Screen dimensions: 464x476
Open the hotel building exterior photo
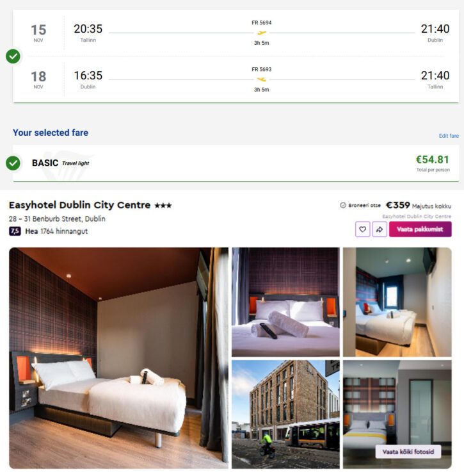(285, 414)
